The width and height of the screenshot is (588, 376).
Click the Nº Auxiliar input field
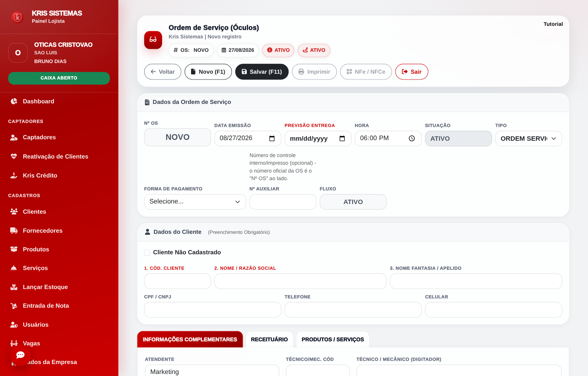pyautogui.click(x=283, y=202)
